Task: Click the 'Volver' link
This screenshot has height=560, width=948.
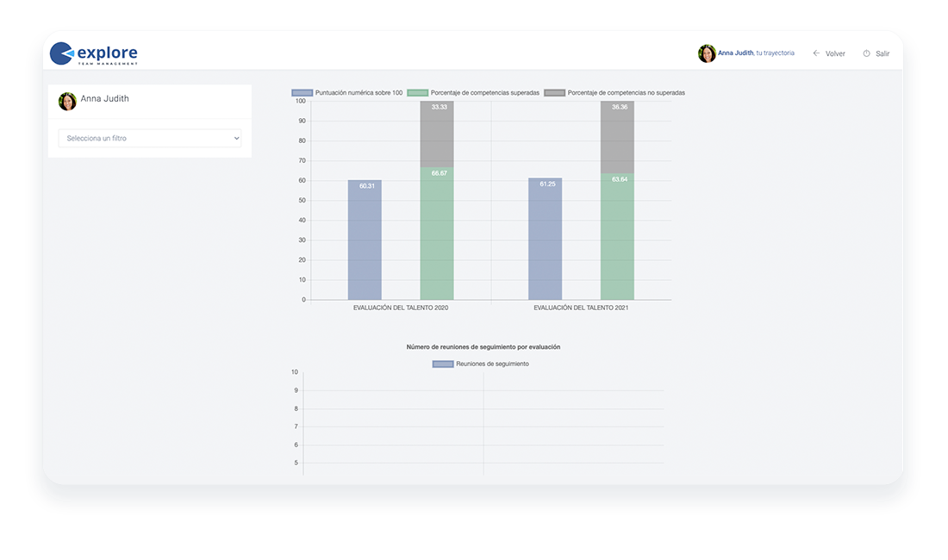Action: point(835,53)
